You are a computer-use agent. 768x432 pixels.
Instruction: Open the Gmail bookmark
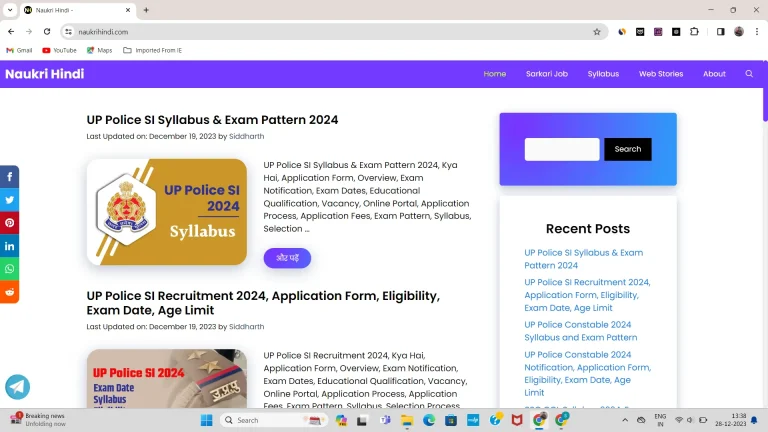pos(19,50)
